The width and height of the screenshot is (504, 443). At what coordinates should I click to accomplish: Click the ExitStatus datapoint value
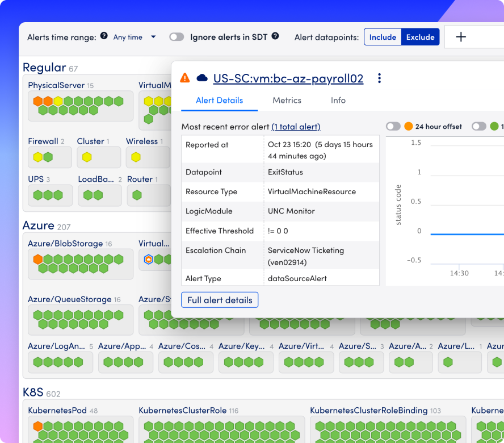tap(285, 172)
